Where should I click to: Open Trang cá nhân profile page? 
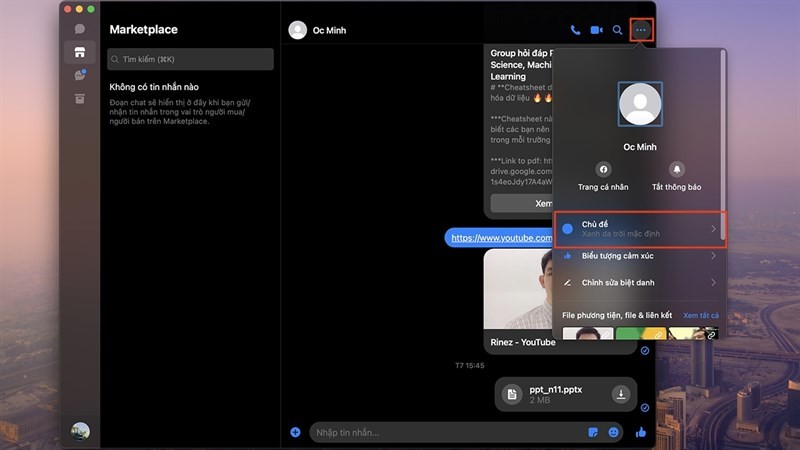[603, 170]
